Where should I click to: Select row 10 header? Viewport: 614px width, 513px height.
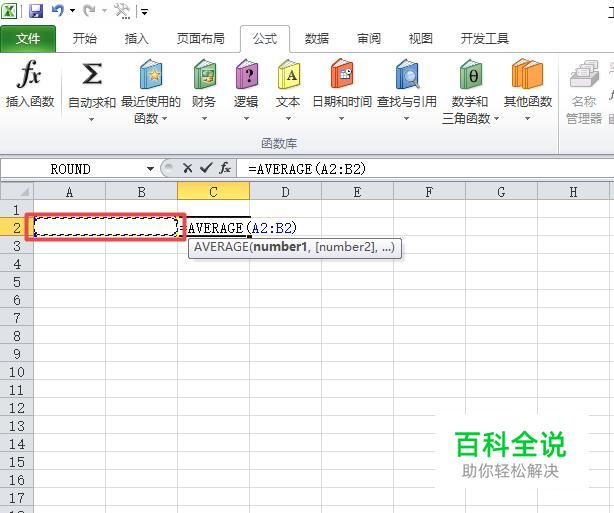(17, 372)
